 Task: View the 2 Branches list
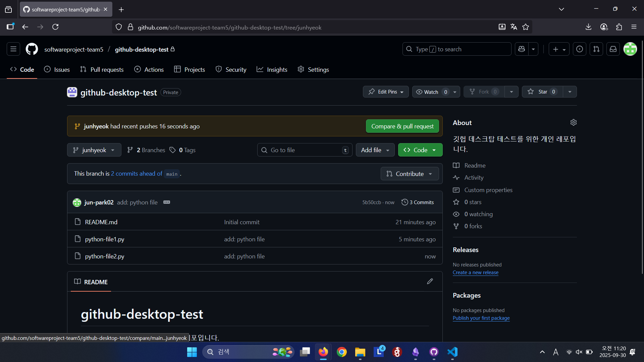(146, 150)
